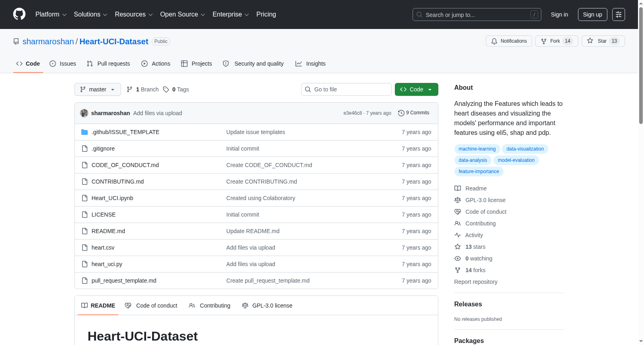Go to the Pricing page
644x345 pixels.
266,14
